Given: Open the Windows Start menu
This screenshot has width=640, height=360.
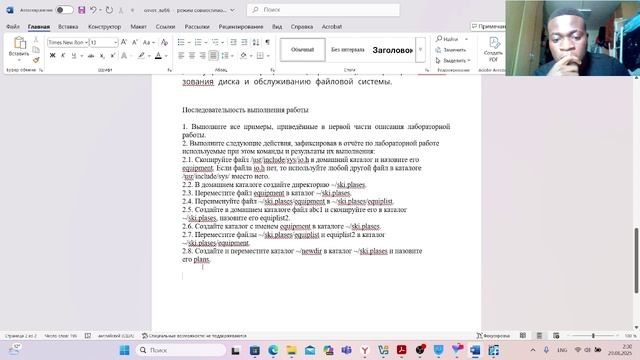Looking at the screenshot, I should click(124, 350).
